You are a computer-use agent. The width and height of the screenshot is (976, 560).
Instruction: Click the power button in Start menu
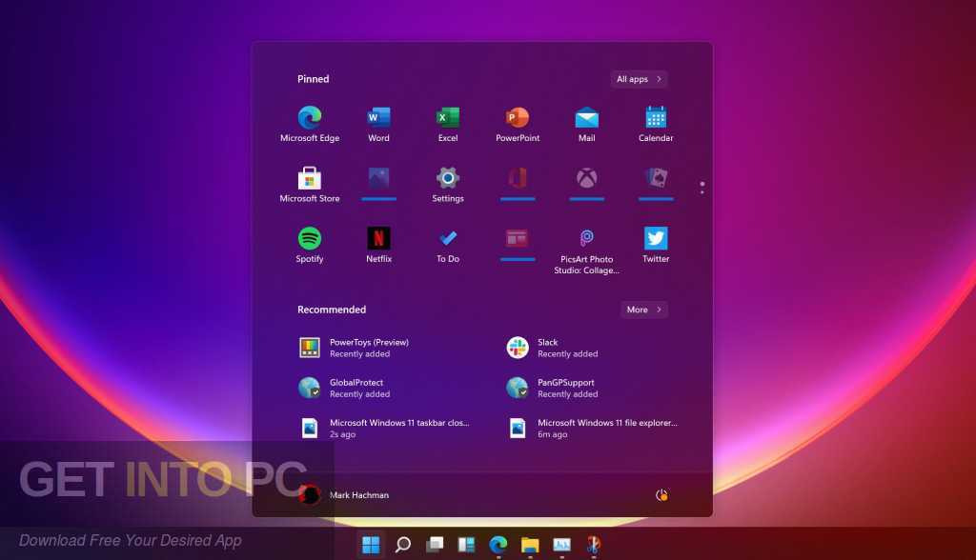[x=661, y=495]
